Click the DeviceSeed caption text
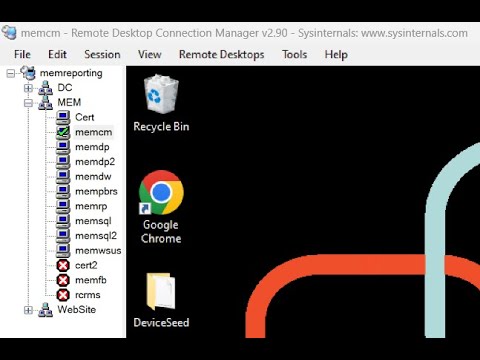The height and width of the screenshot is (360, 480). [x=161, y=323]
